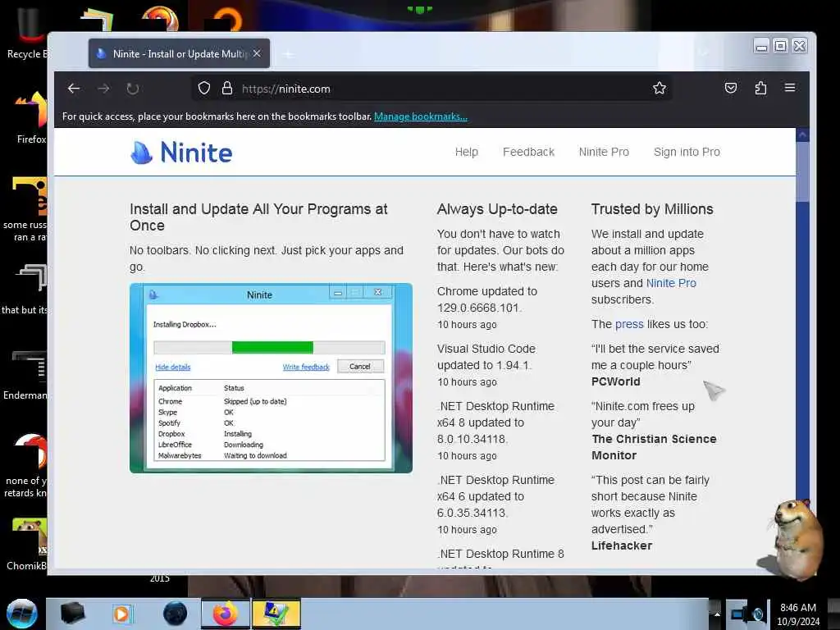Open the Windows Start orb

[22, 614]
